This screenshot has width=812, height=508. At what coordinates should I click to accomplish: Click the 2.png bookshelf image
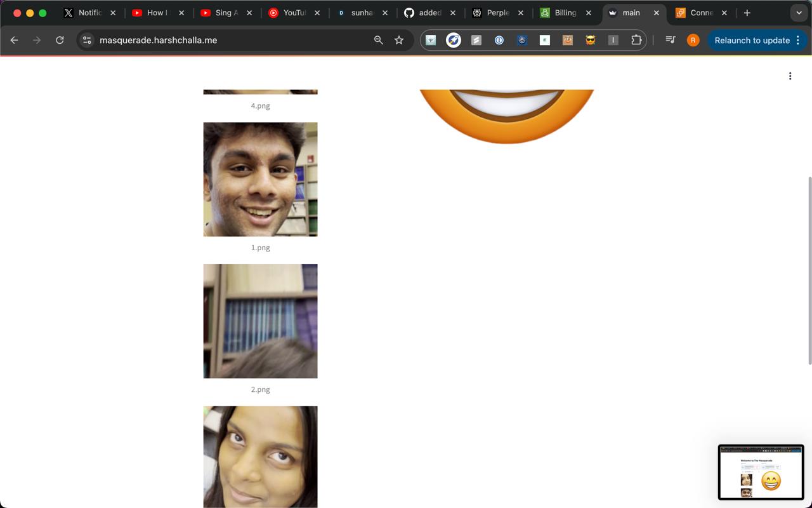[260, 321]
